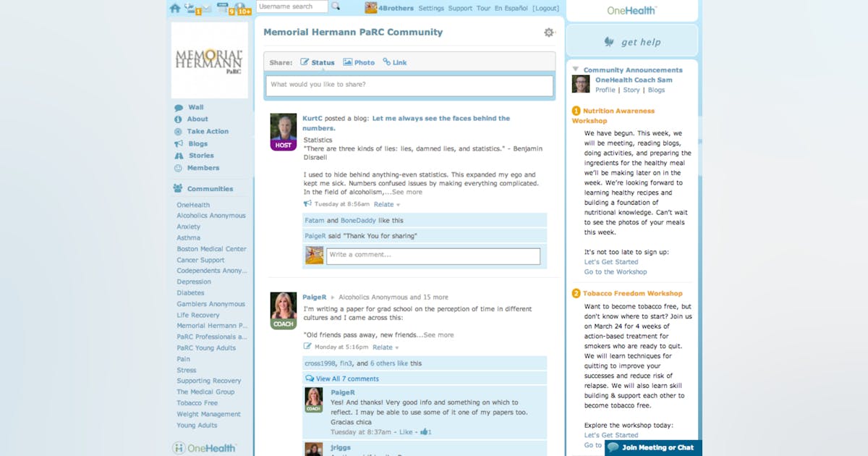Click the magnifying glass search icon

pos(335,7)
